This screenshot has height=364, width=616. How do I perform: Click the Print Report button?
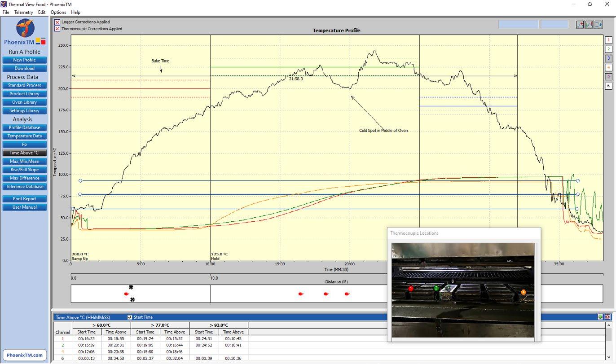[24, 199]
